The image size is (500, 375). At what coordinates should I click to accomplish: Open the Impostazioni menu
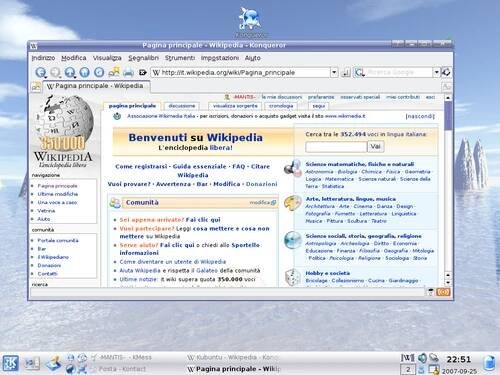pos(220,58)
